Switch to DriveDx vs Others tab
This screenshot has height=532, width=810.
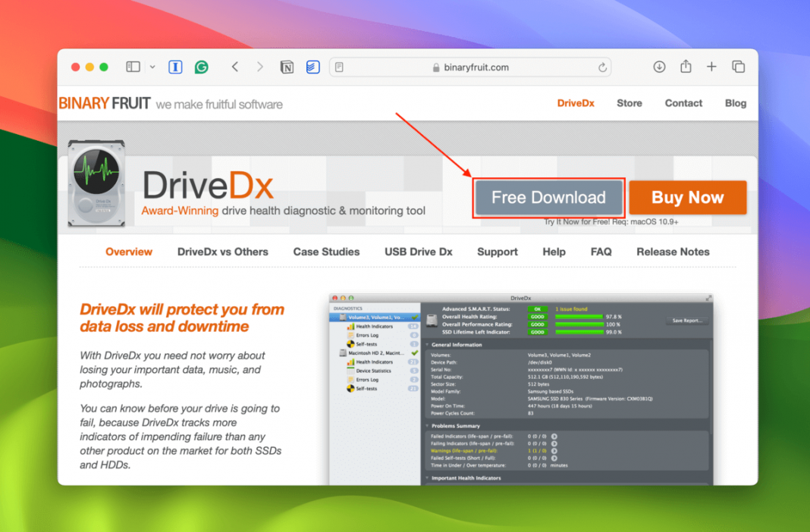click(x=222, y=252)
